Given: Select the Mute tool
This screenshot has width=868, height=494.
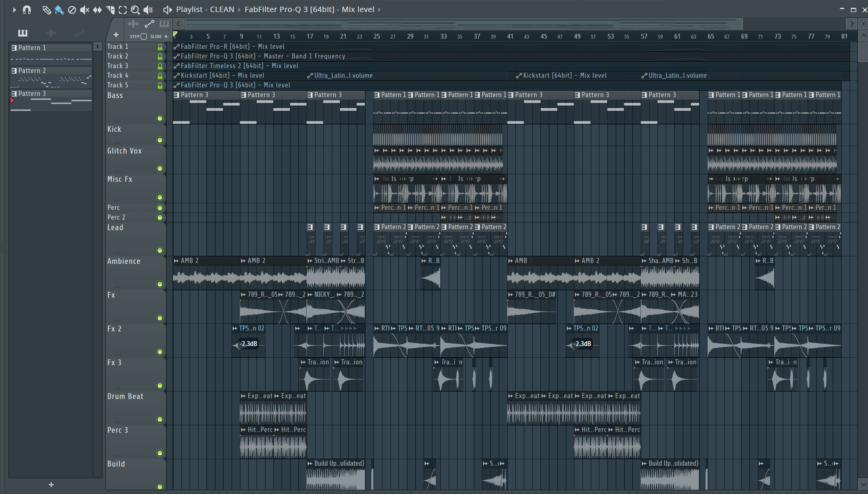Looking at the screenshot, I should coord(84,10).
